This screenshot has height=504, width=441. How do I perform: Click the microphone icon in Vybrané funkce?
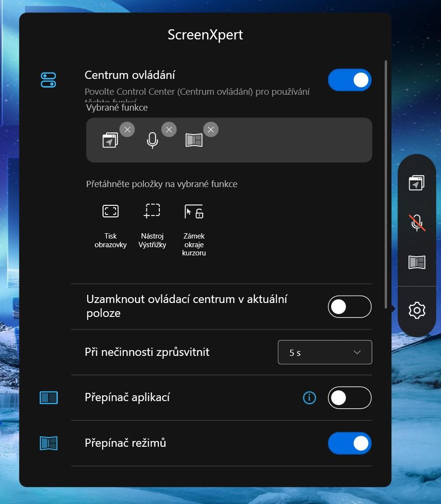[152, 140]
